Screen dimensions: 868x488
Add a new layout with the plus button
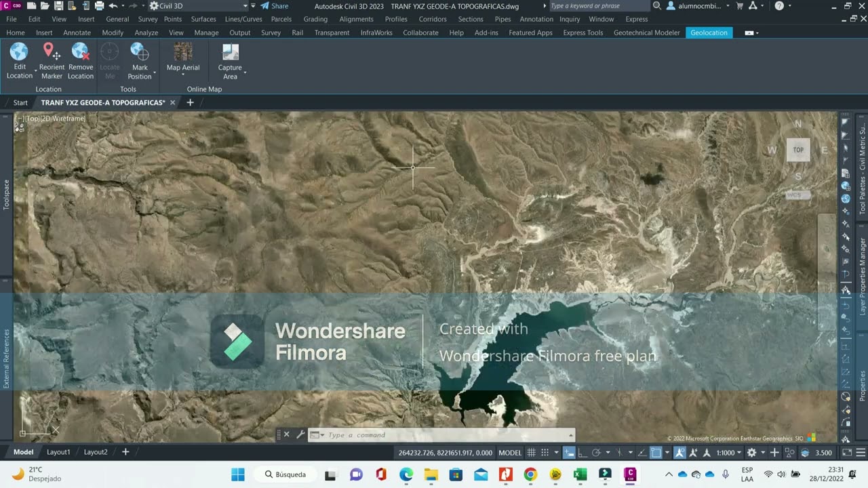[x=125, y=452]
